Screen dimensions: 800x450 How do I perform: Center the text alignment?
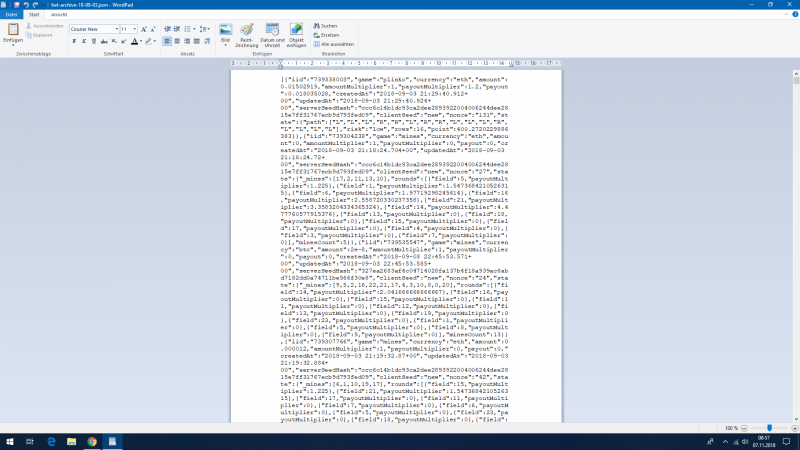[177, 41]
